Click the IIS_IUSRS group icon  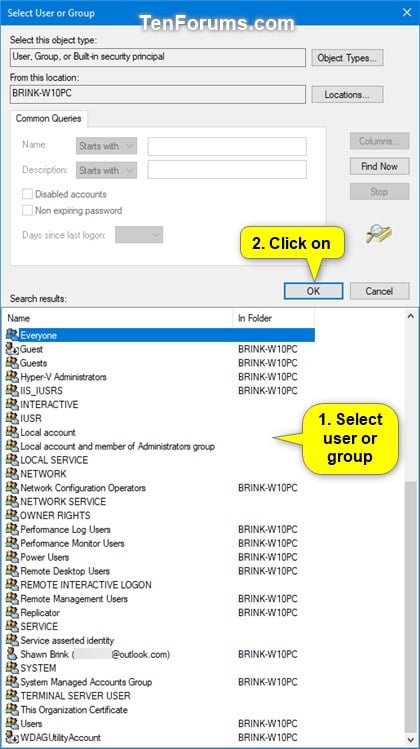point(12,390)
